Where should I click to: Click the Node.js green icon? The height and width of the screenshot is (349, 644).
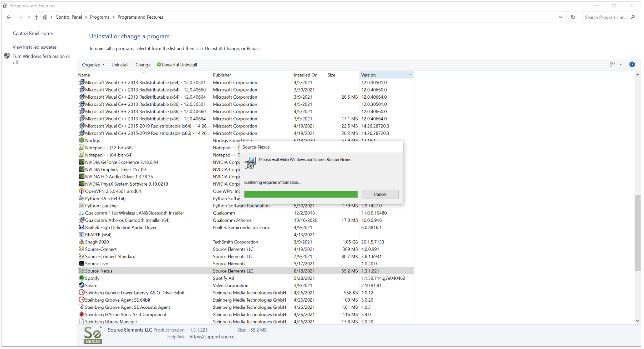pyautogui.click(x=82, y=141)
